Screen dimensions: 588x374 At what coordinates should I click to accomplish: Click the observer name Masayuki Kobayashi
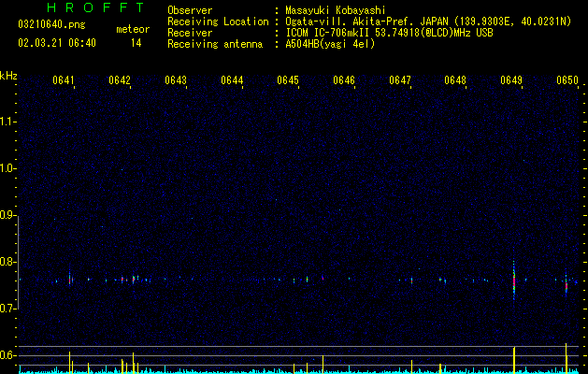coord(336,10)
